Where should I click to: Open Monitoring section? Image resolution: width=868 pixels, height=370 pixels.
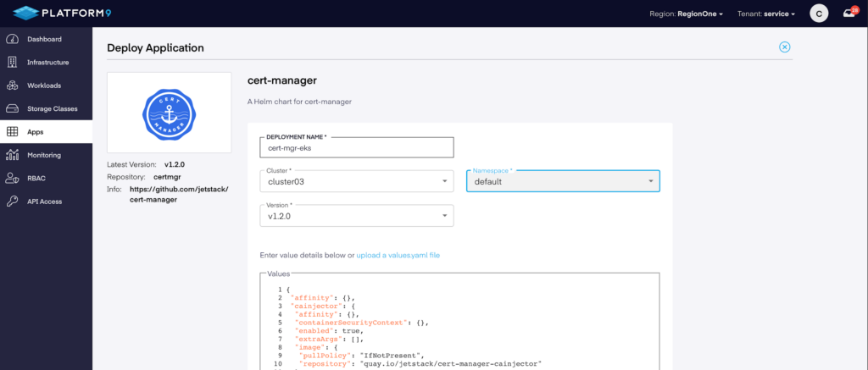pos(46,155)
